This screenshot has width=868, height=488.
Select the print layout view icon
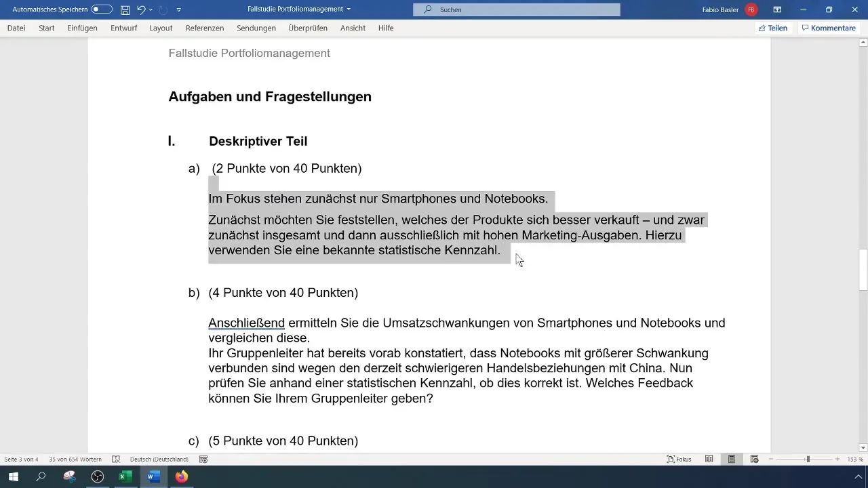(732, 459)
